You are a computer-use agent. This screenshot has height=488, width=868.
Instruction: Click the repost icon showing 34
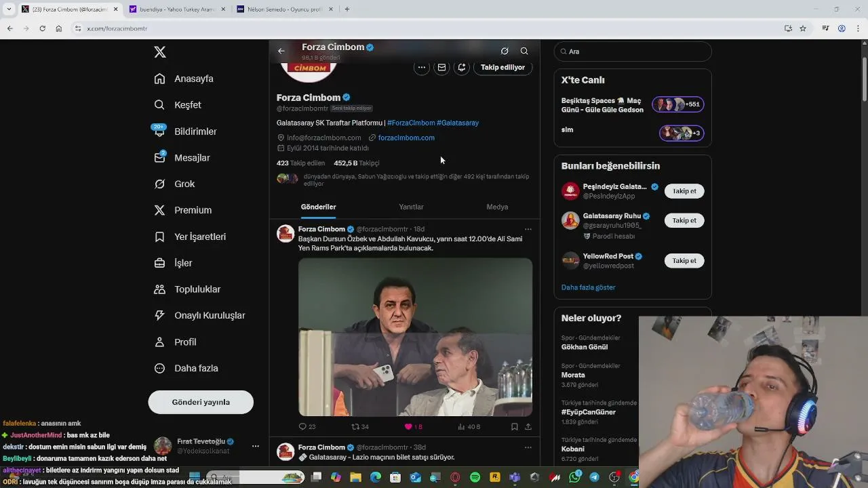click(360, 426)
